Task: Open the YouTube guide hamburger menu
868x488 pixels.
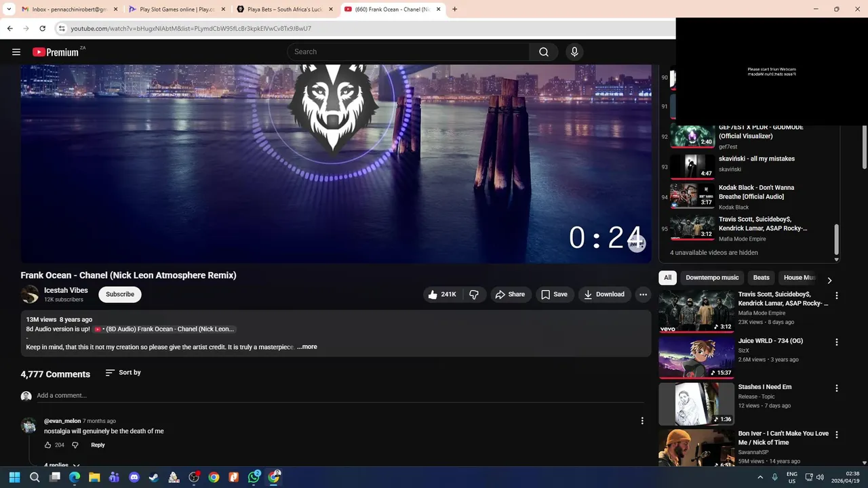Action: point(16,52)
